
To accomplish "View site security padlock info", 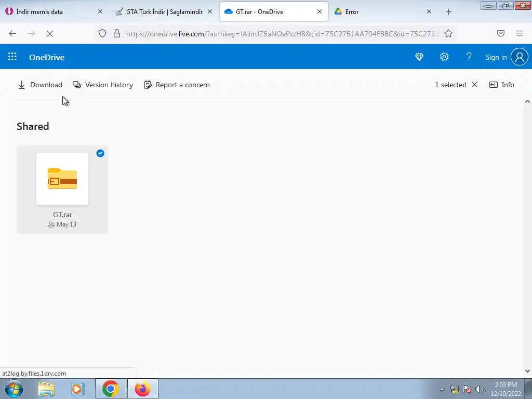I will [x=117, y=33].
